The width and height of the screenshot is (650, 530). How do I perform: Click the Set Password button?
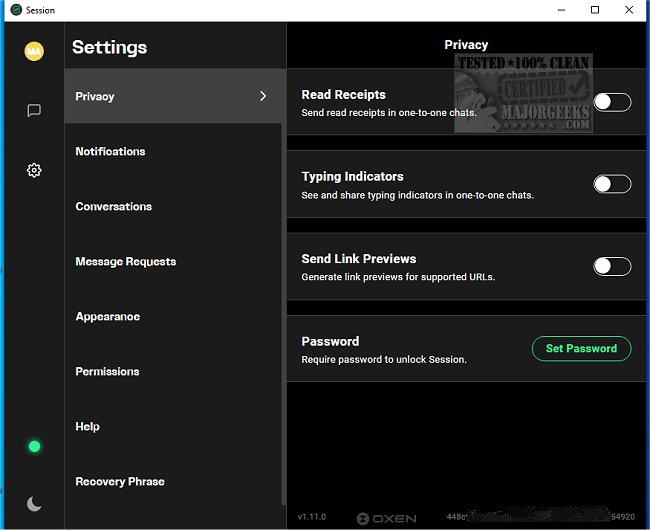(x=581, y=349)
